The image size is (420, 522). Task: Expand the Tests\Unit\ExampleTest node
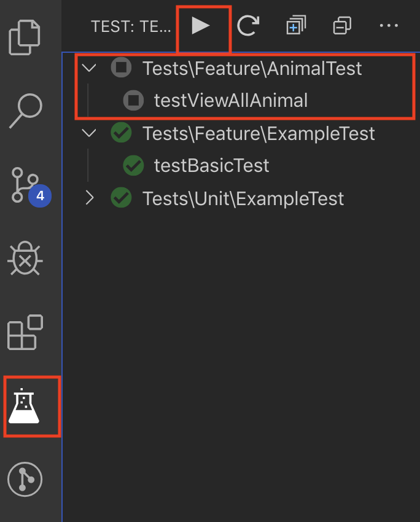coord(90,198)
